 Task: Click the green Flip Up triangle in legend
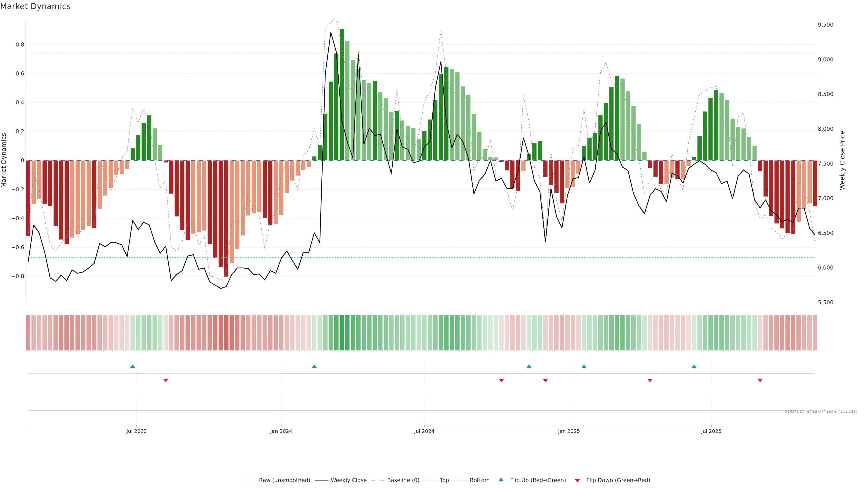[x=501, y=480]
